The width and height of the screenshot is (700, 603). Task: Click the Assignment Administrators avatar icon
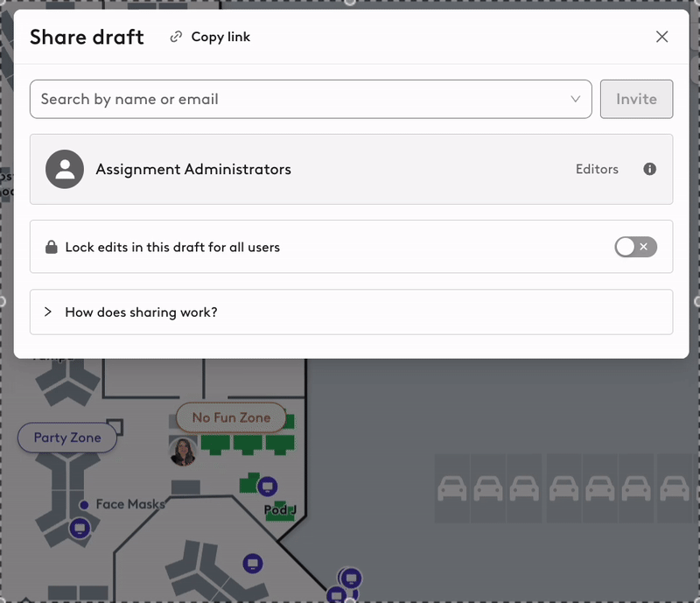(x=65, y=169)
